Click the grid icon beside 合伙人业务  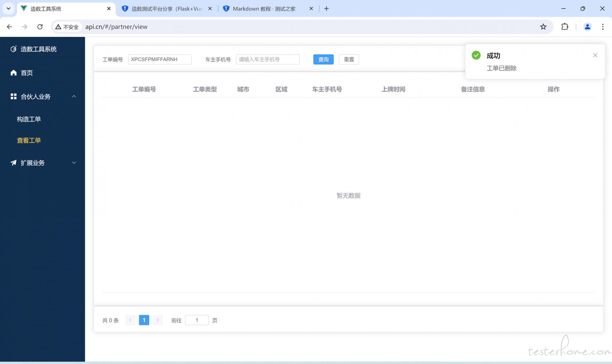tap(13, 96)
